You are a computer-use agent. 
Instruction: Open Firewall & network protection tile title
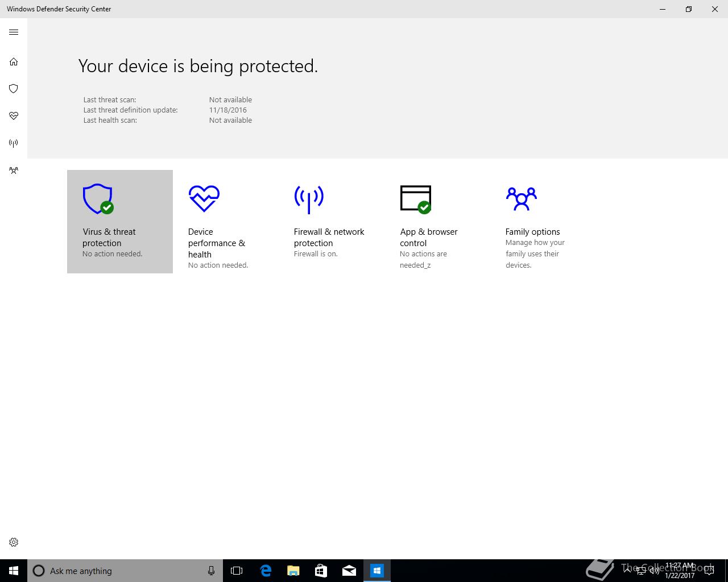click(x=329, y=238)
